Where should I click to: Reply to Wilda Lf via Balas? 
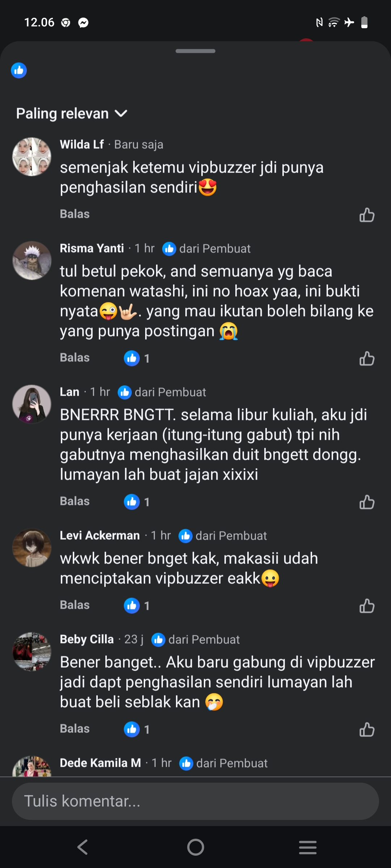coord(75,214)
